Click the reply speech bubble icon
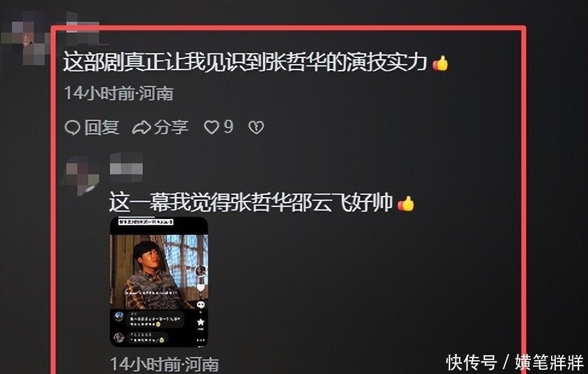588x374 pixels. pyautogui.click(x=72, y=128)
